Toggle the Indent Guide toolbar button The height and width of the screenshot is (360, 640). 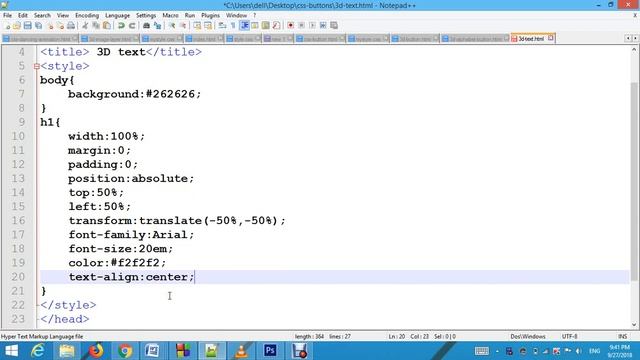coord(244,26)
